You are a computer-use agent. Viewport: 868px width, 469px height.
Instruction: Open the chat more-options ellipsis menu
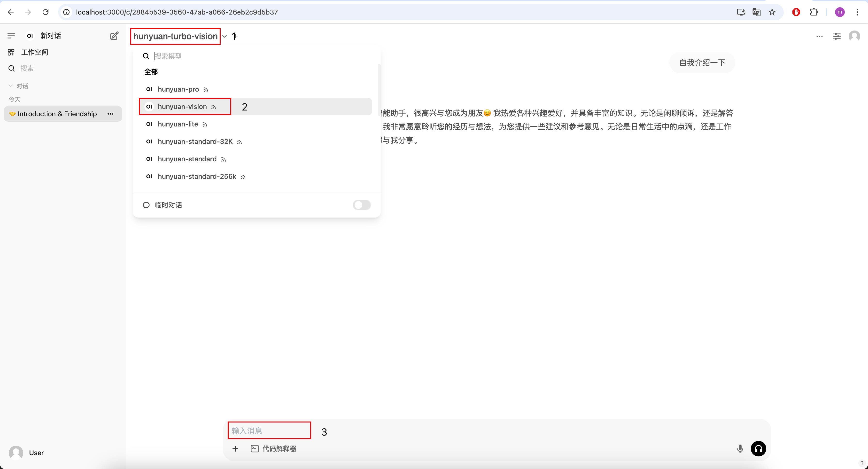[x=820, y=36]
